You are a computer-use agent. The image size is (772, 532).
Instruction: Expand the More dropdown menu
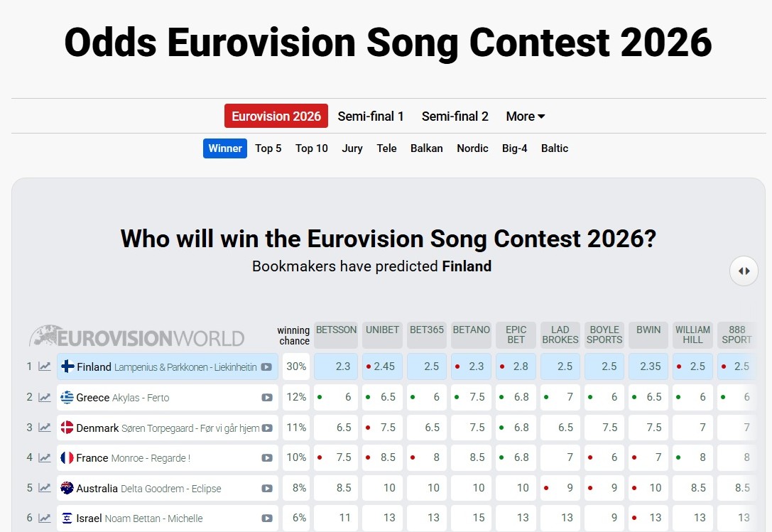(x=525, y=116)
